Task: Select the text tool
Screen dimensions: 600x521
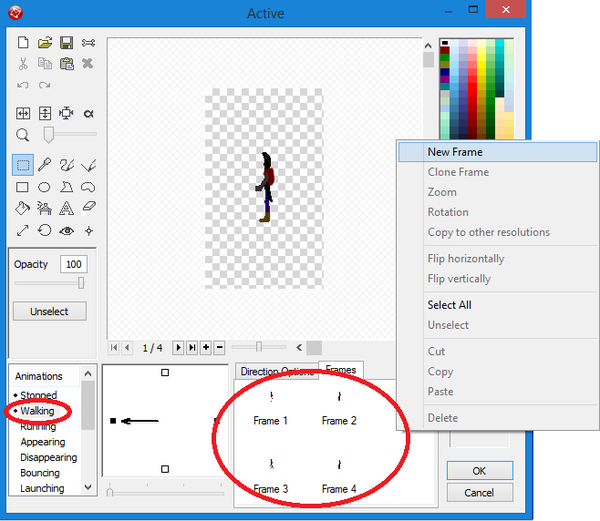Action: (66, 209)
